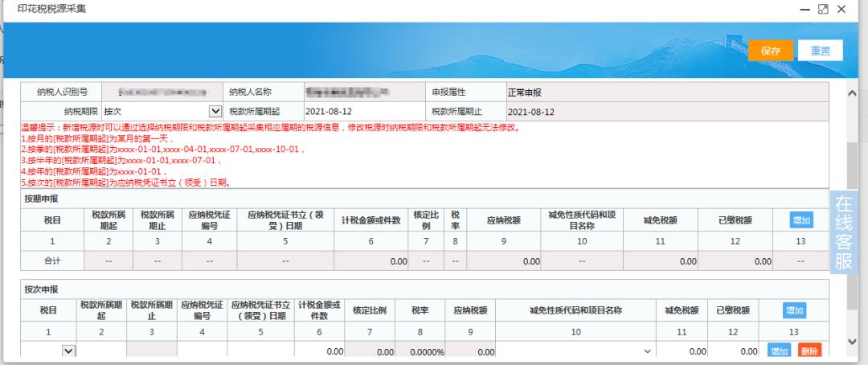Click the 税率 column header in the 按期申报 table
This screenshot has width=868, height=365.
(x=455, y=220)
